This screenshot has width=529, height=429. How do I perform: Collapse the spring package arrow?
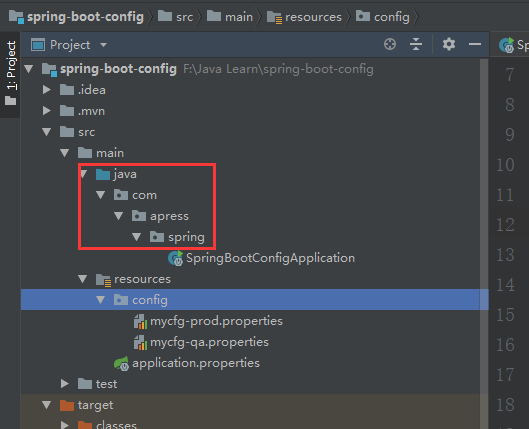tap(137, 237)
